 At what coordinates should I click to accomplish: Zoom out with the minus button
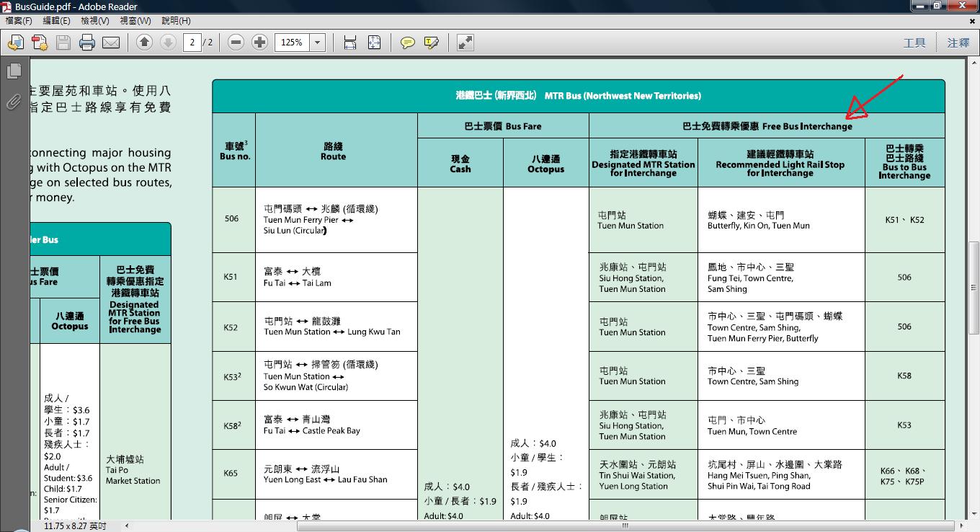pyautogui.click(x=236, y=43)
